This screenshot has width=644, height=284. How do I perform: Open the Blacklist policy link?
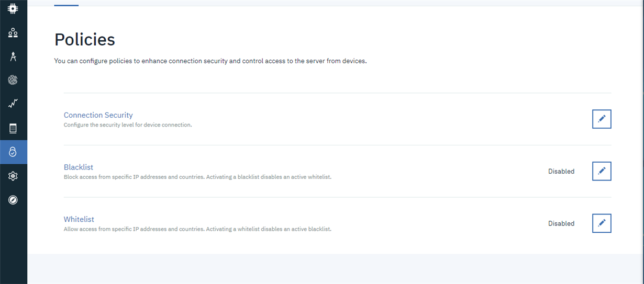click(79, 167)
